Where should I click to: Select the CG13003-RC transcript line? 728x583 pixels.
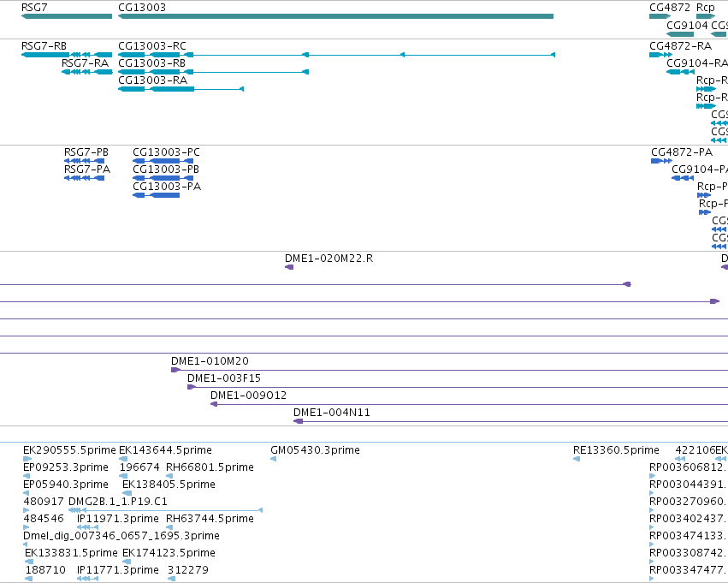pyautogui.click(x=336, y=55)
